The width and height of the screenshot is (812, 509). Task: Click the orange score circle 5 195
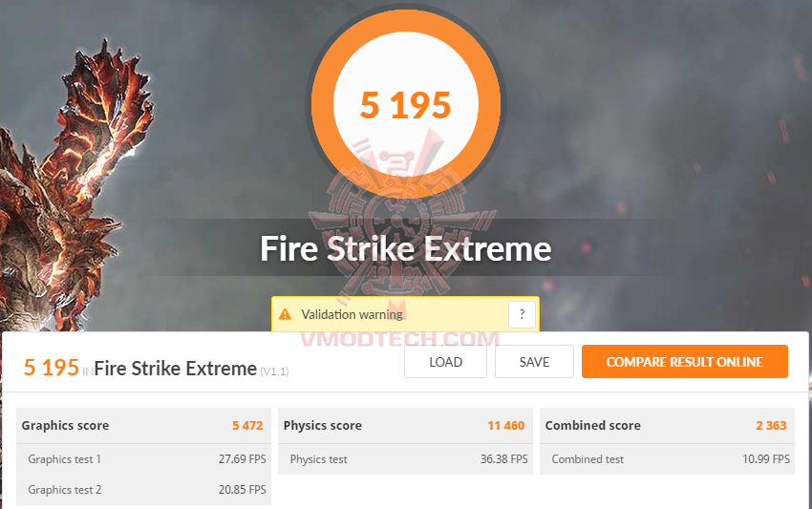pos(405,104)
